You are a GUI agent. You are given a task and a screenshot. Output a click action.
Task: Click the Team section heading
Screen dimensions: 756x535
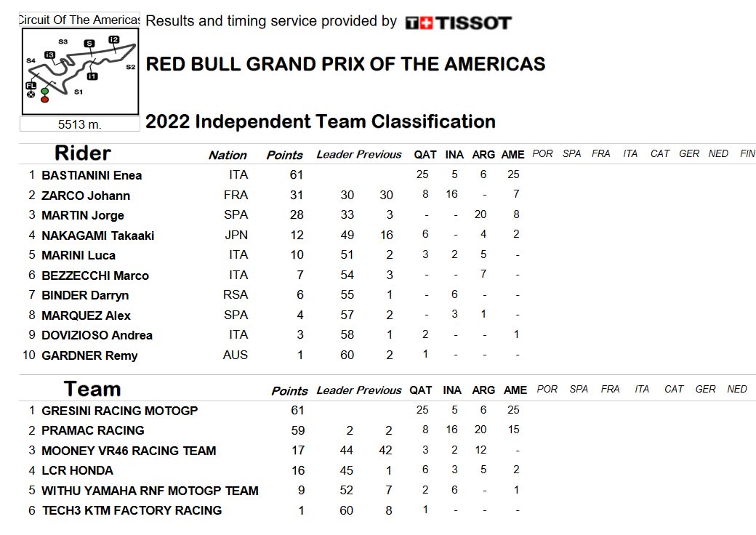point(92,388)
